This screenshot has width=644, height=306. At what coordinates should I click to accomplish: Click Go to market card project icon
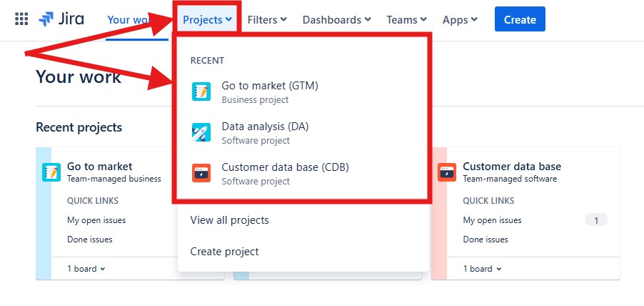pos(51,172)
